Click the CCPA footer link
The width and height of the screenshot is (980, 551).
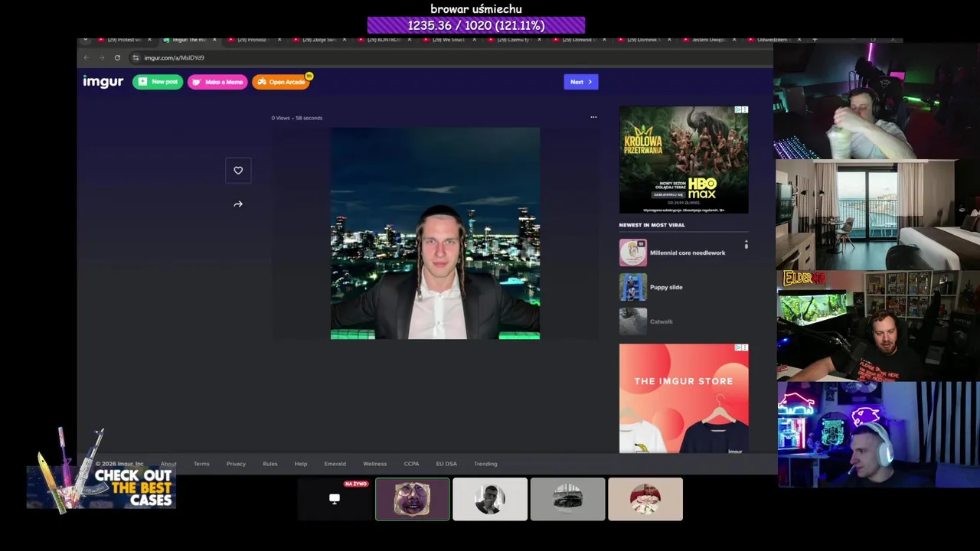412,464
